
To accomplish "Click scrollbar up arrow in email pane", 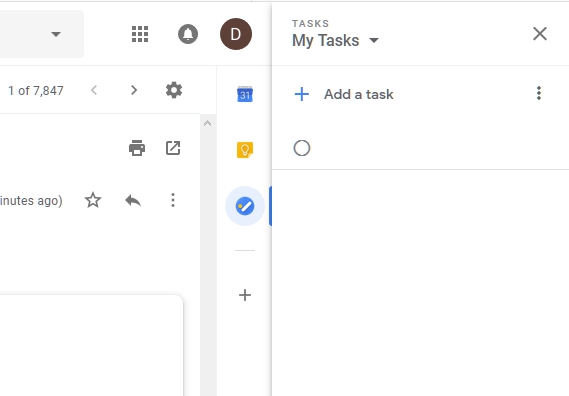I will coord(208,123).
